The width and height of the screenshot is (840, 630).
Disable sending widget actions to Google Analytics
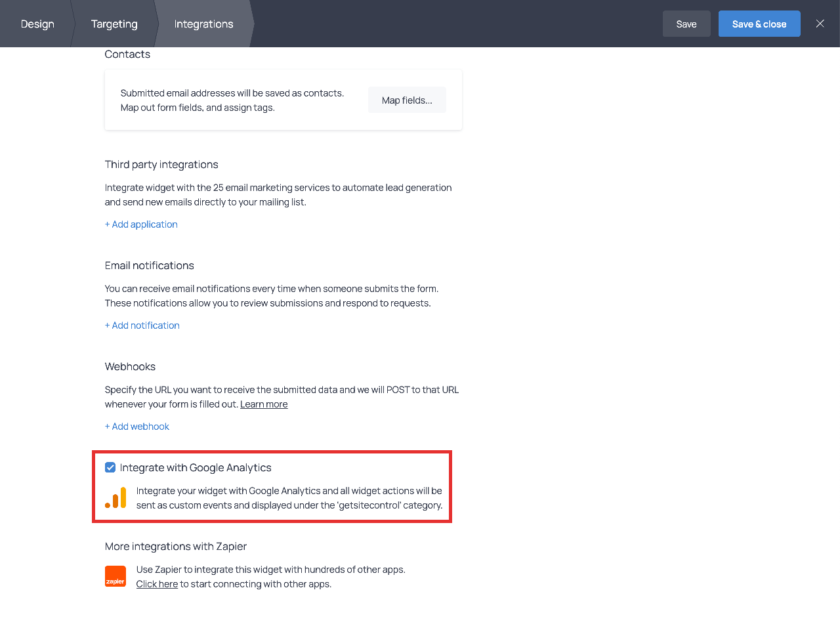(x=110, y=467)
